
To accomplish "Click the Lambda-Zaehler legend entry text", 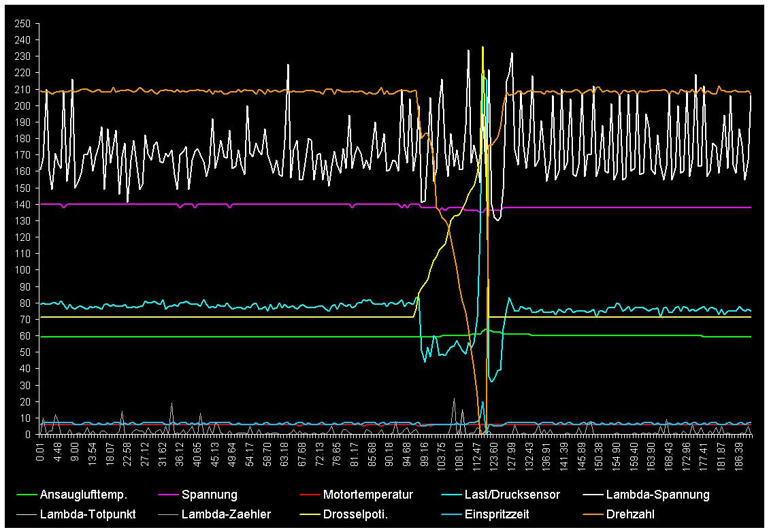I will coord(226,514).
